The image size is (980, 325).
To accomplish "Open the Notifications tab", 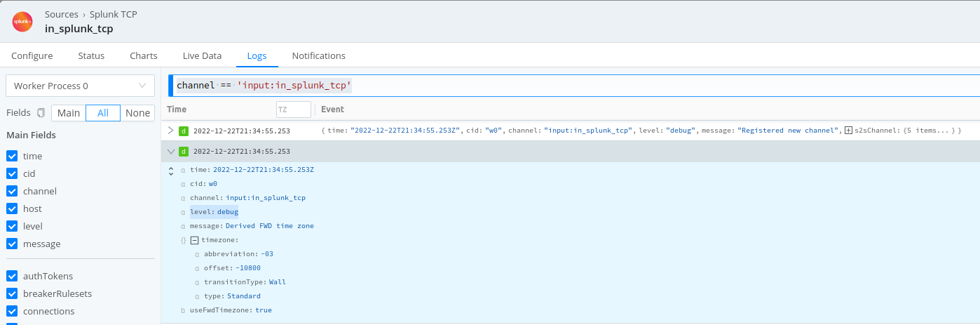I will point(319,55).
